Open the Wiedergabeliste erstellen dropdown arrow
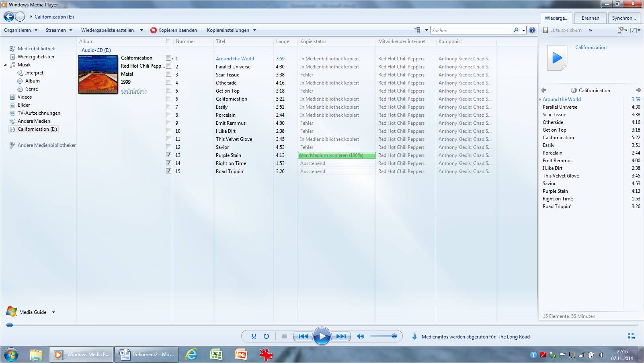Viewport: 644px width, 363px height. pos(141,30)
